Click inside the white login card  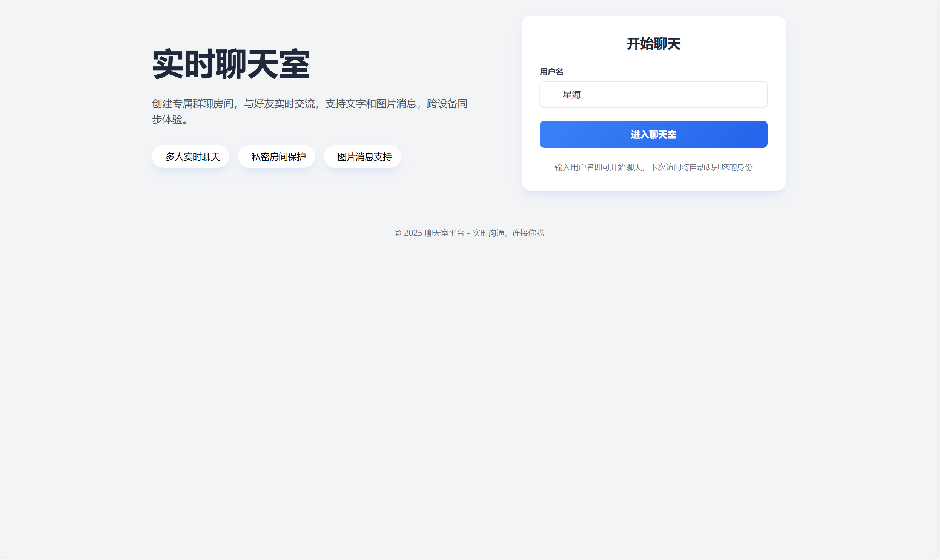(653, 181)
